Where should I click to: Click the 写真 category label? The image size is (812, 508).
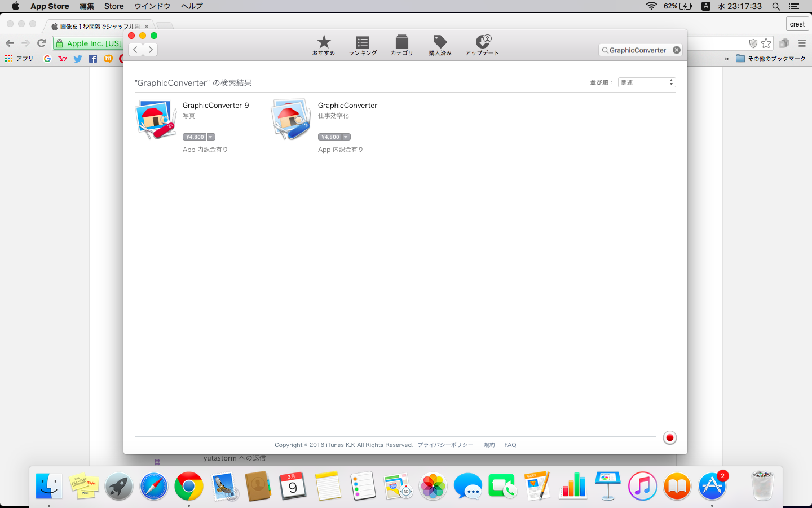coord(189,116)
